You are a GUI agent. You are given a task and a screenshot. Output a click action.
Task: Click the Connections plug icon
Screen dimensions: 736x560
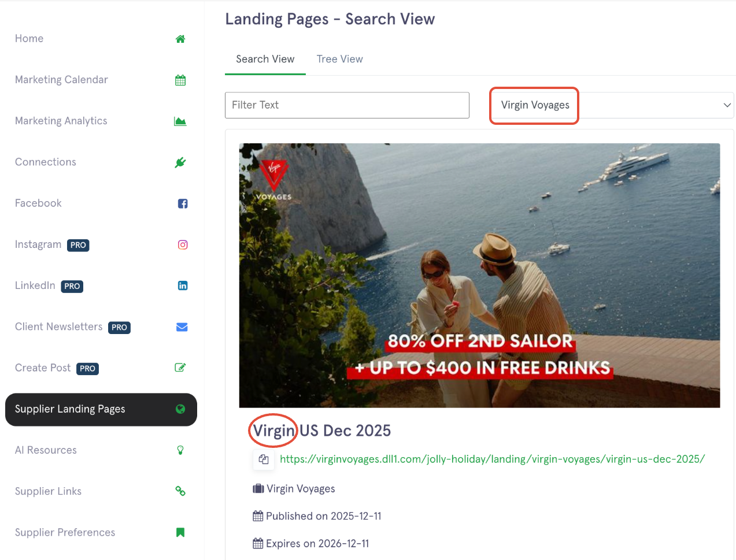point(180,162)
